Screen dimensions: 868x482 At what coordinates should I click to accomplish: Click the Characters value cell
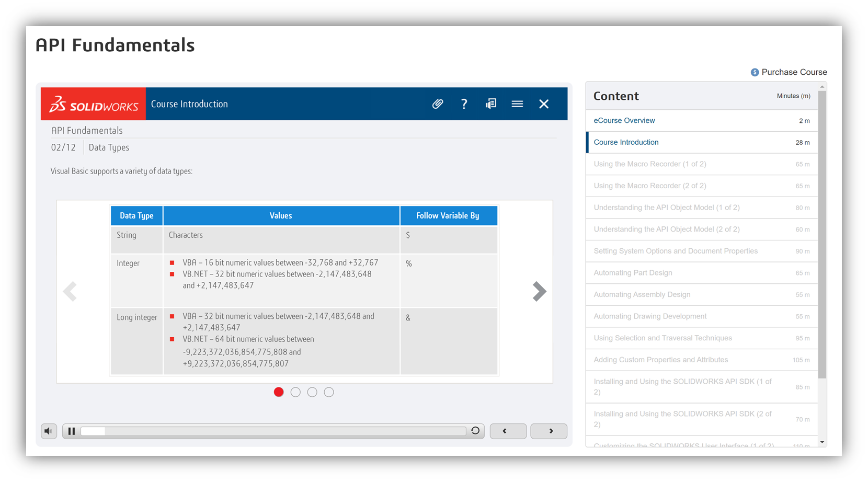[x=281, y=240]
